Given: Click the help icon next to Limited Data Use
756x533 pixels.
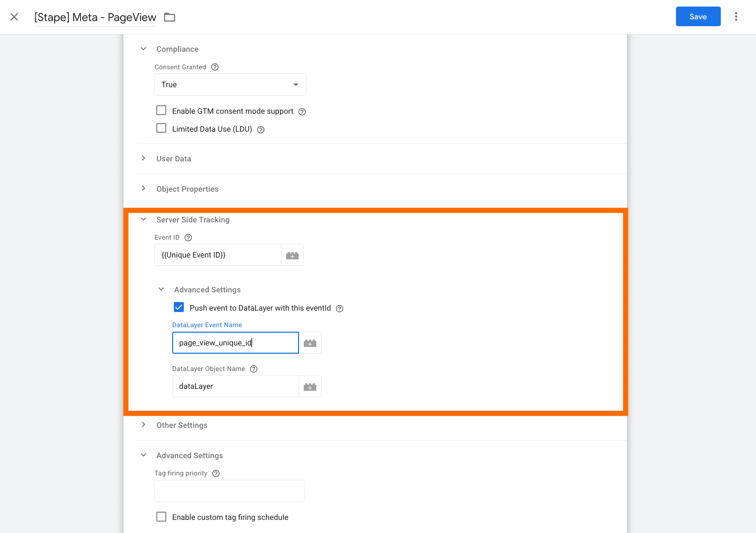Looking at the screenshot, I should [260, 129].
